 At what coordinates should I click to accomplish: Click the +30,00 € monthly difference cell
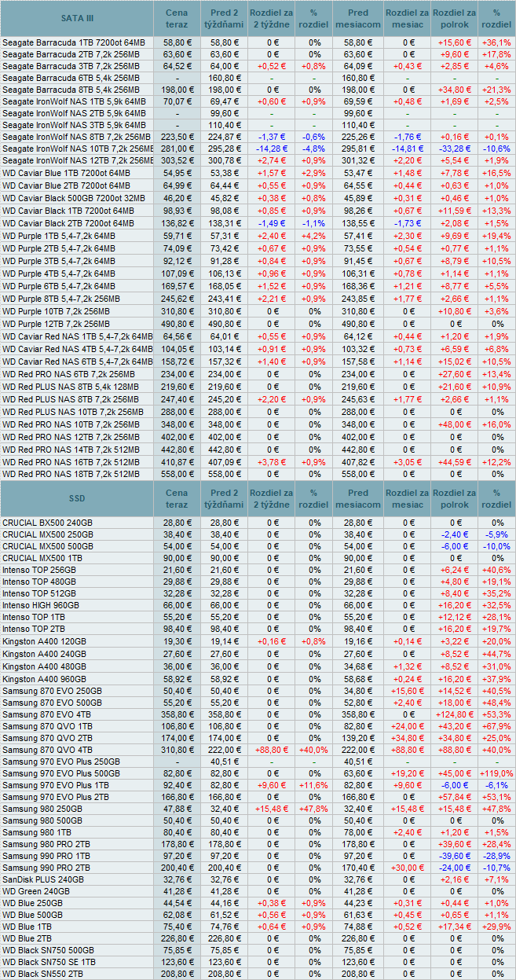(407, 868)
